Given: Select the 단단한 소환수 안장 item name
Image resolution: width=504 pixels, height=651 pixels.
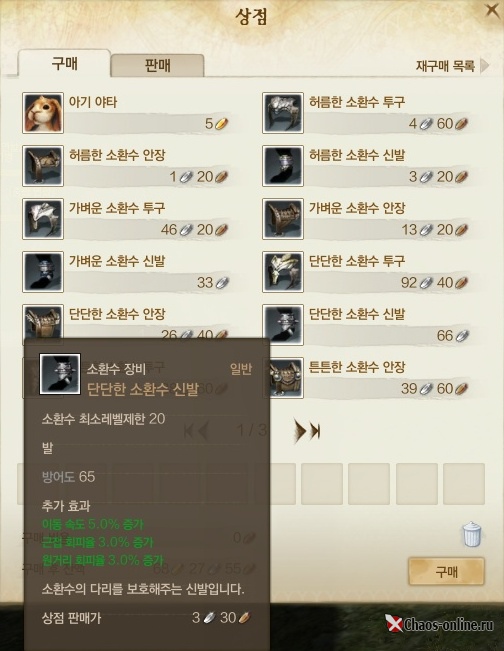Looking at the screenshot, I should (x=117, y=314).
